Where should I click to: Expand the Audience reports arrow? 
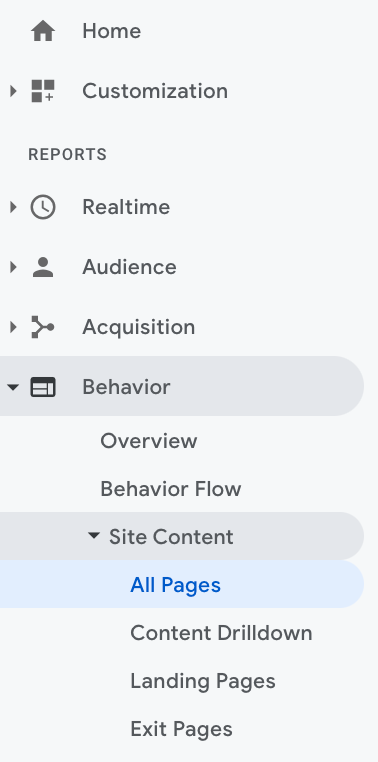13,267
